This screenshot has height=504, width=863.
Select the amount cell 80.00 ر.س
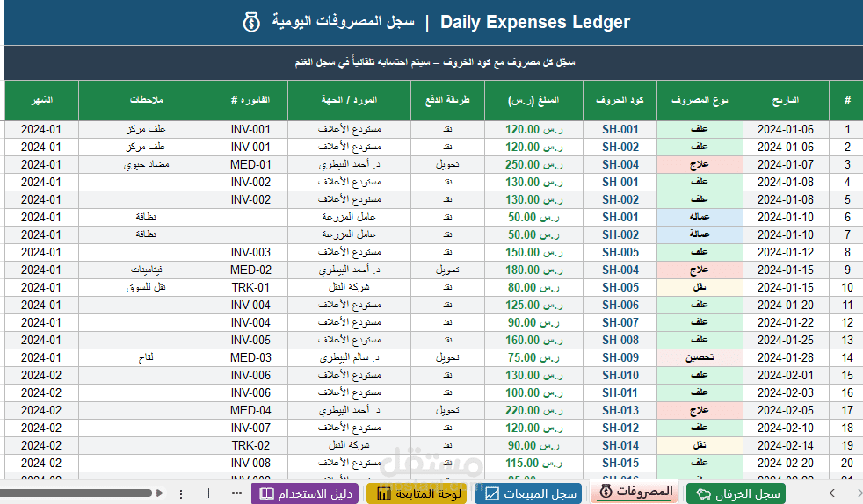tap(533, 287)
